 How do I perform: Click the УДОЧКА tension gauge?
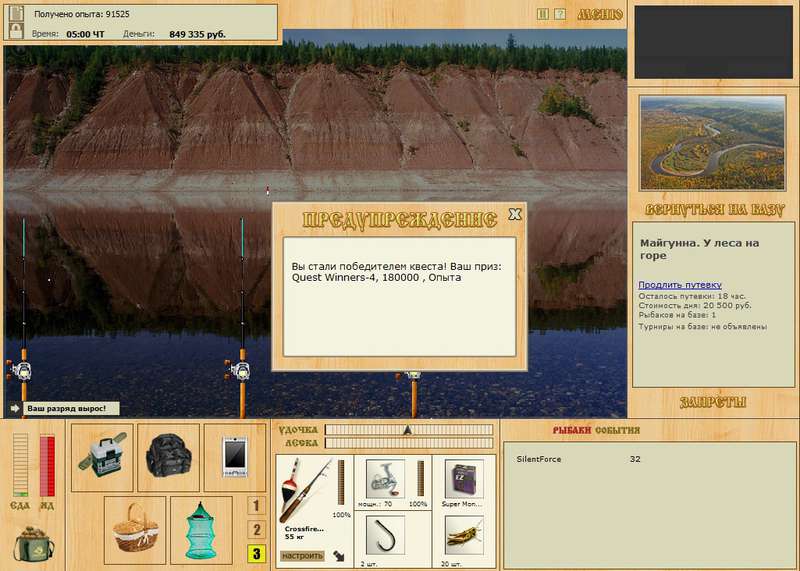pyautogui.click(x=409, y=430)
